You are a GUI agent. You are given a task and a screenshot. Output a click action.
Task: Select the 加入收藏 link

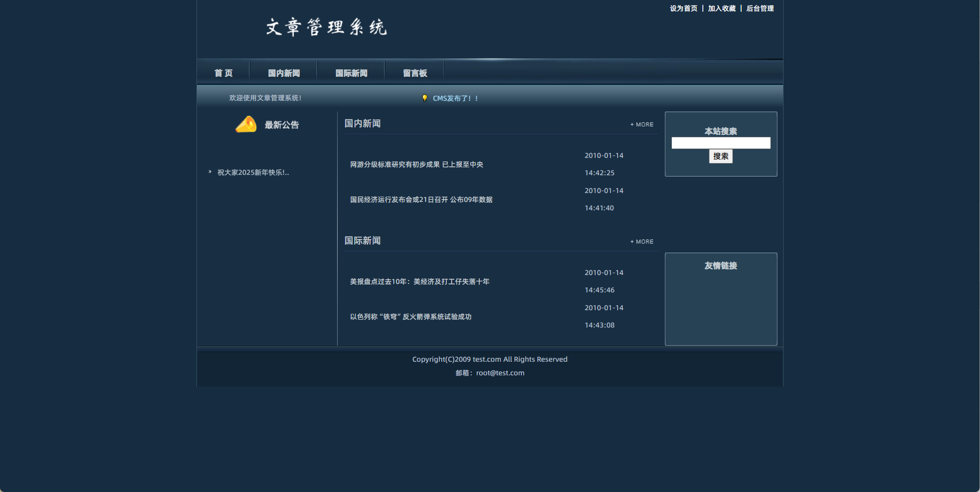[x=722, y=8]
